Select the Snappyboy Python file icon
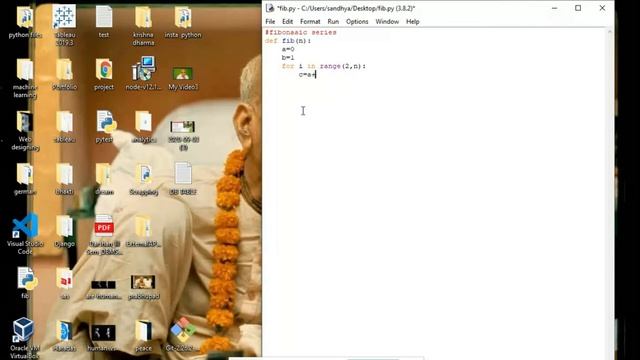640x360 pixels. click(144, 179)
